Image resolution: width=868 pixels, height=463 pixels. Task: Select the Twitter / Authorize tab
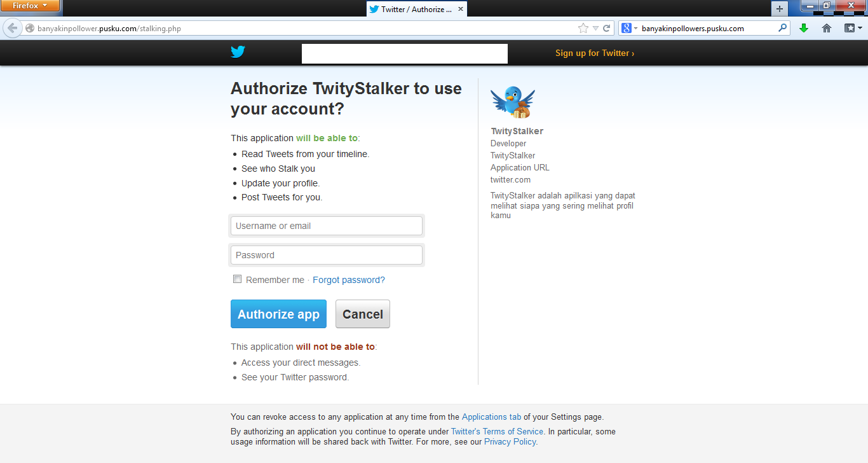(417, 9)
